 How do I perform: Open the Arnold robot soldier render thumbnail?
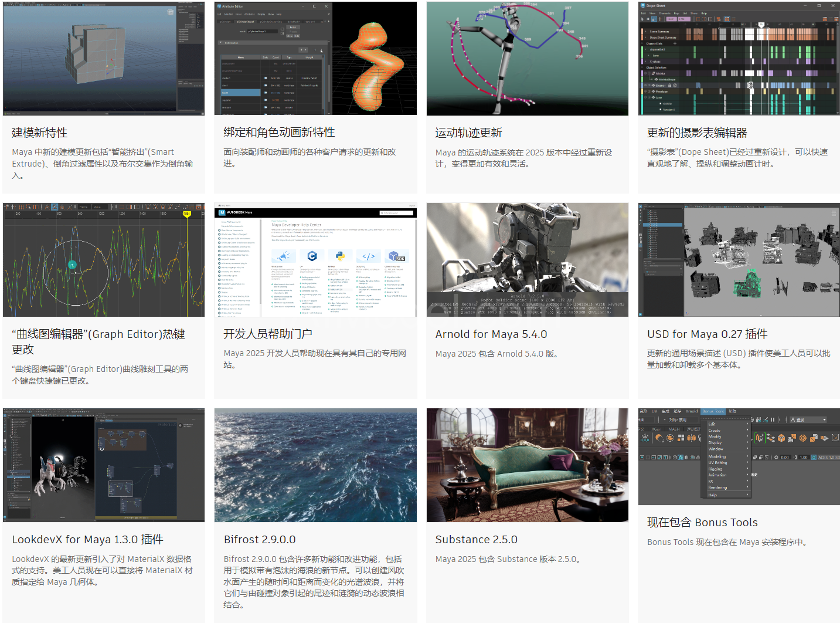[x=528, y=260]
